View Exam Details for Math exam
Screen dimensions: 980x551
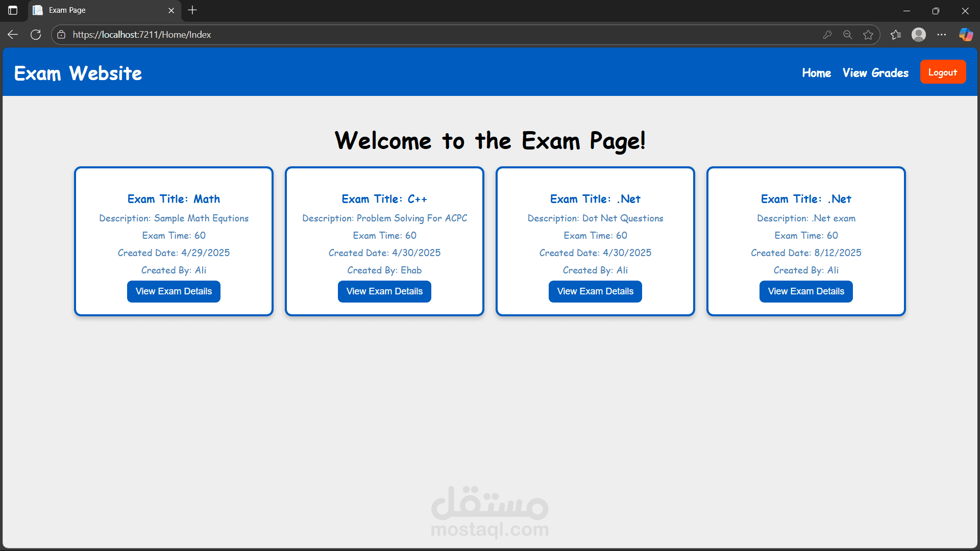pyautogui.click(x=174, y=291)
